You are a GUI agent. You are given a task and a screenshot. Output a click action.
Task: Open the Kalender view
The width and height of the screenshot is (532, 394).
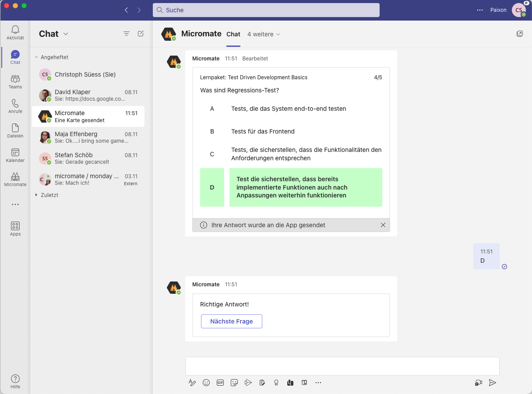click(15, 155)
